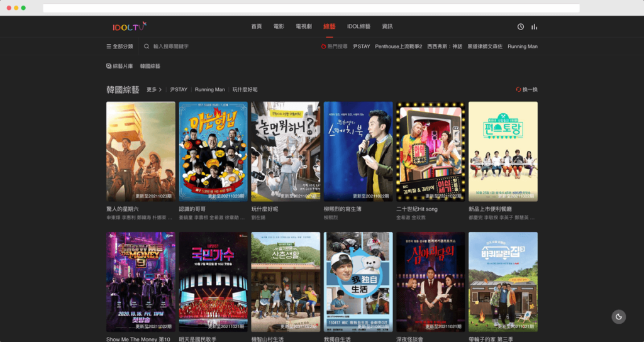Open Show Me The Money 9 poster
The image size is (644, 342).
(x=141, y=282)
